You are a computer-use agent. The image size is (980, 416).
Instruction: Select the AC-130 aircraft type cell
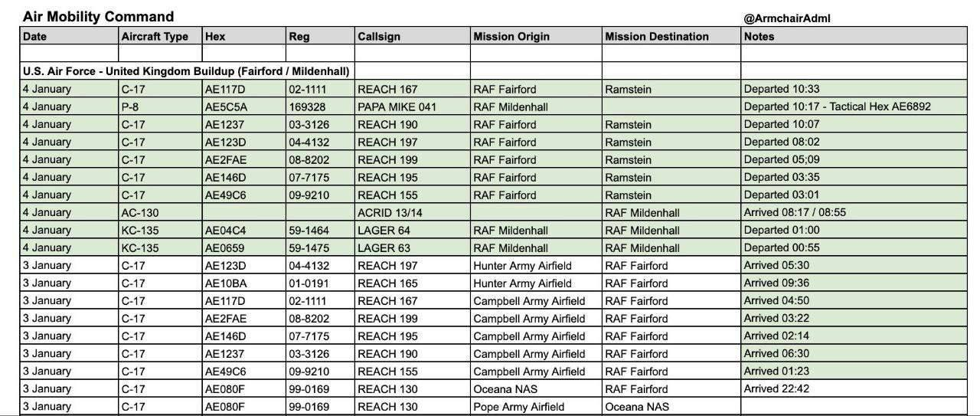pyautogui.click(x=139, y=212)
